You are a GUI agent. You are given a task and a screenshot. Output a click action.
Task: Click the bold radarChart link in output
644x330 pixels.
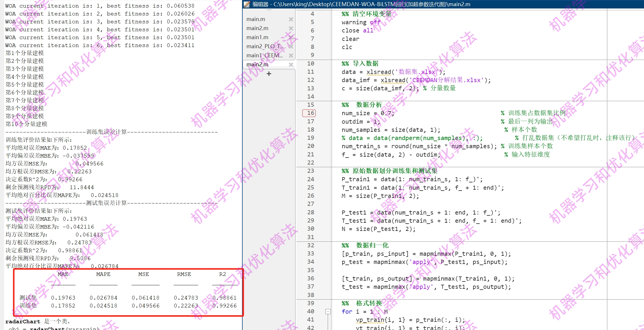(23, 322)
